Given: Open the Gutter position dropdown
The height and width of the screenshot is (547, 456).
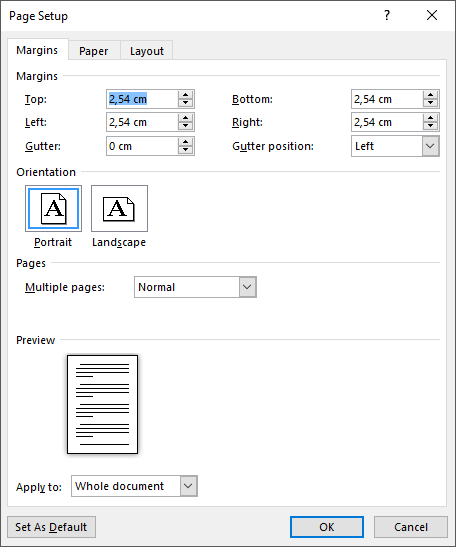Looking at the screenshot, I should [430, 146].
